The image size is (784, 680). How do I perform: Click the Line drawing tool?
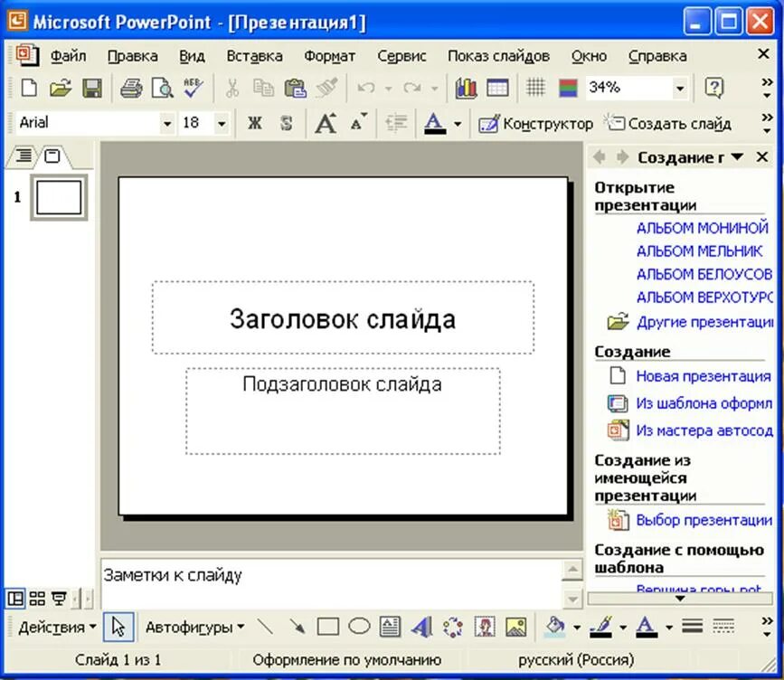(265, 626)
